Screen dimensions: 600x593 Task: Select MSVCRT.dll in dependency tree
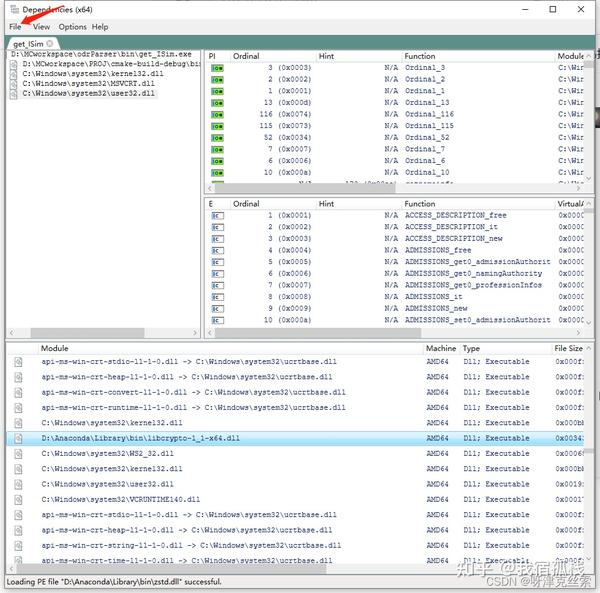click(x=88, y=83)
